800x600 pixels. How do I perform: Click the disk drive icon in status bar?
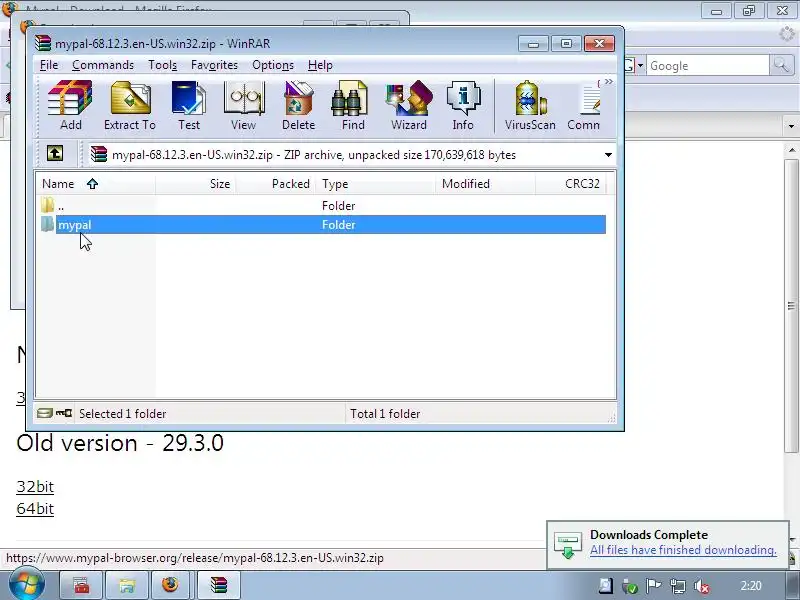pos(45,413)
